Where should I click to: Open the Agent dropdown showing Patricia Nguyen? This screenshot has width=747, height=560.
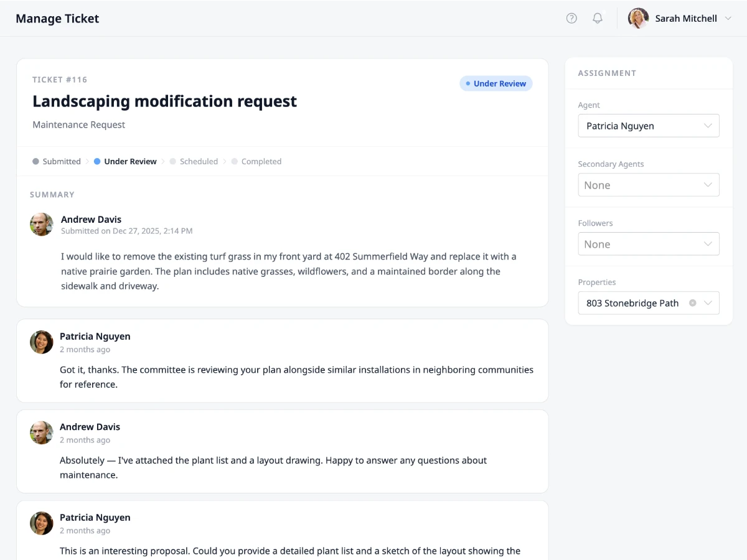[x=649, y=126]
